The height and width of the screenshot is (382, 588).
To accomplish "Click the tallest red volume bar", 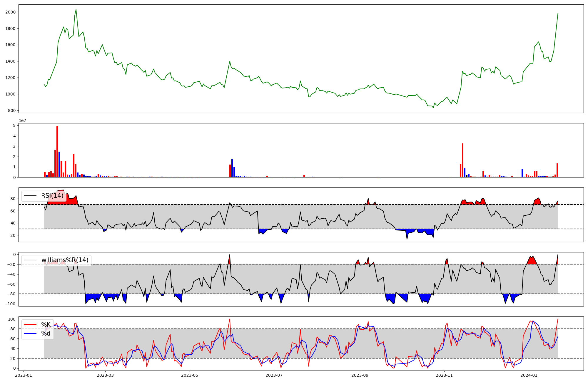I will [57, 151].
